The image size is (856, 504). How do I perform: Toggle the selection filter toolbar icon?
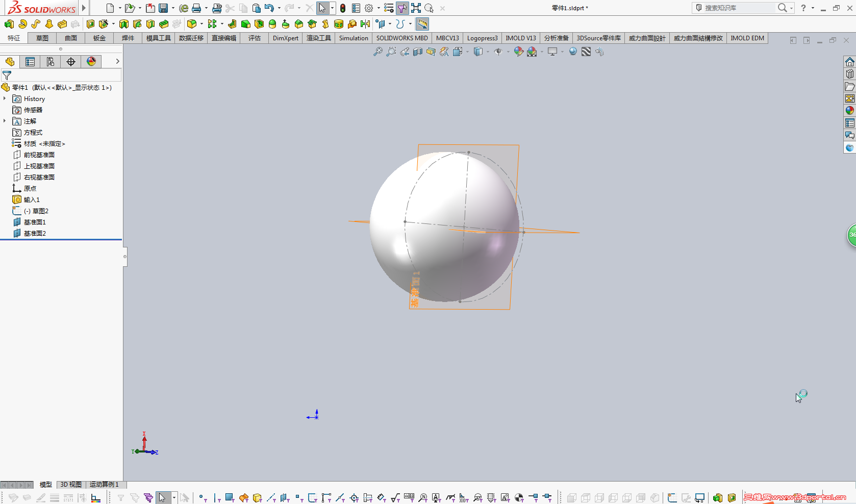tap(402, 8)
